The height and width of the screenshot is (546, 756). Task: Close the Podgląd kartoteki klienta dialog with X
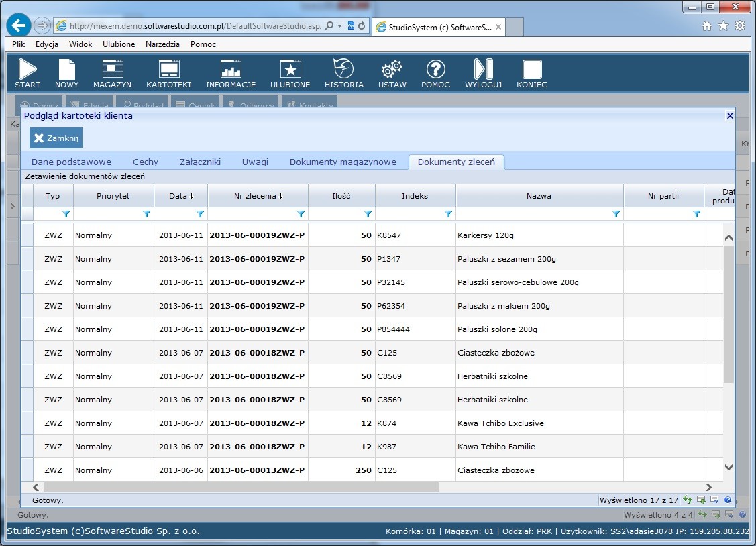(730, 115)
